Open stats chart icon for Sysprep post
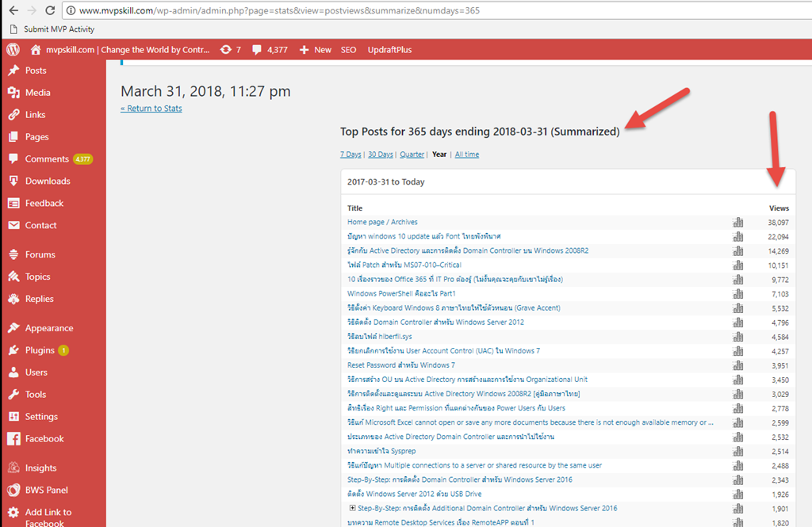This screenshot has width=812, height=527. click(x=738, y=452)
